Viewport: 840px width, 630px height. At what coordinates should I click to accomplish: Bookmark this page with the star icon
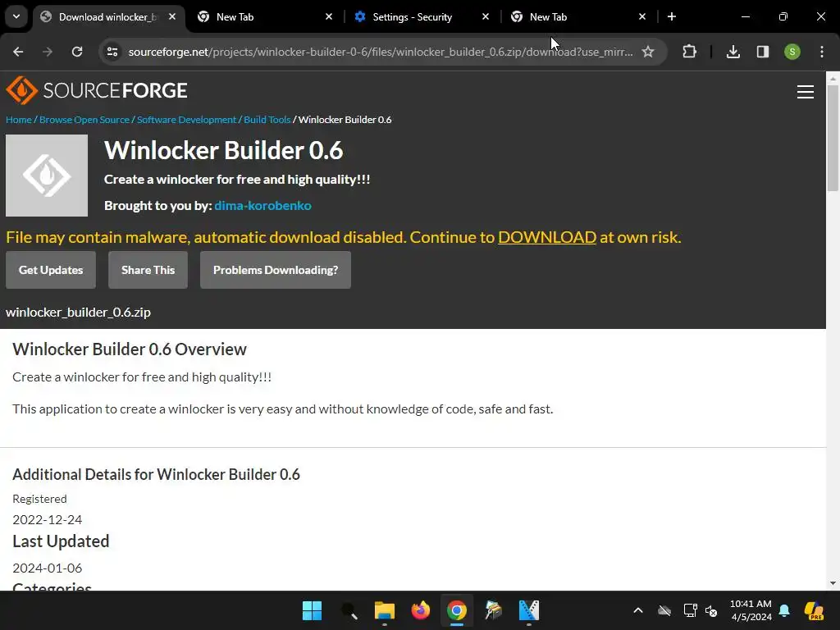648,52
